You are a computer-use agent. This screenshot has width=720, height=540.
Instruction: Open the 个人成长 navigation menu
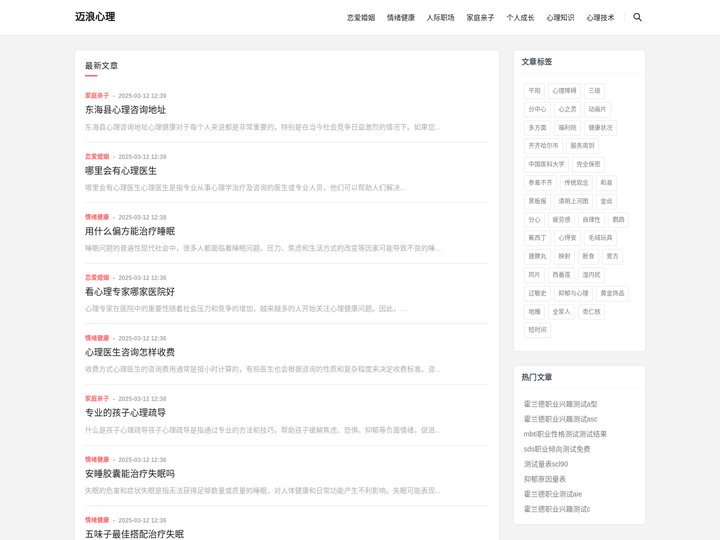point(520,17)
